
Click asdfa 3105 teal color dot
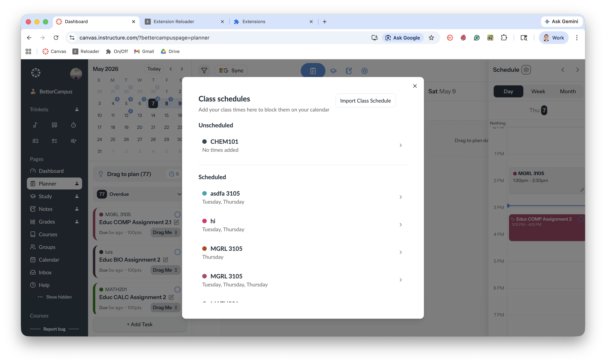click(204, 193)
